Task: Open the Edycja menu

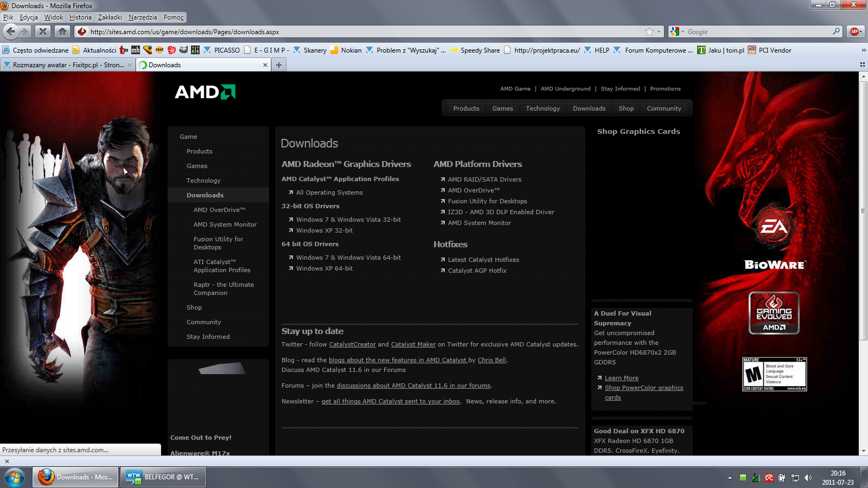Action: click(x=29, y=17)
